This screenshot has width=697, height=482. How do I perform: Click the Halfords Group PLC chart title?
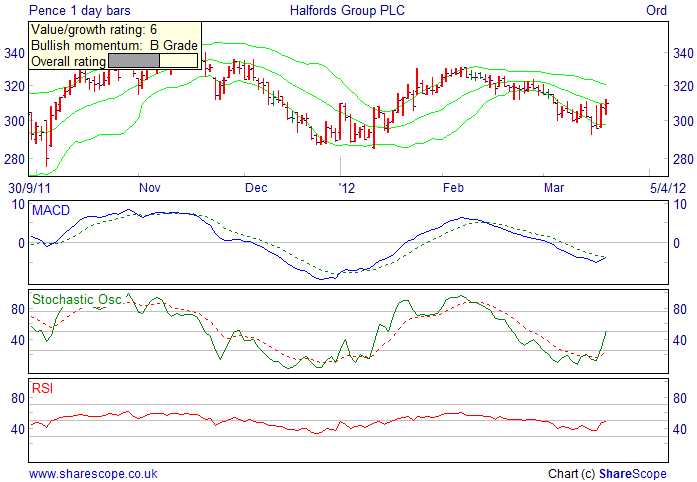point(347,10)
